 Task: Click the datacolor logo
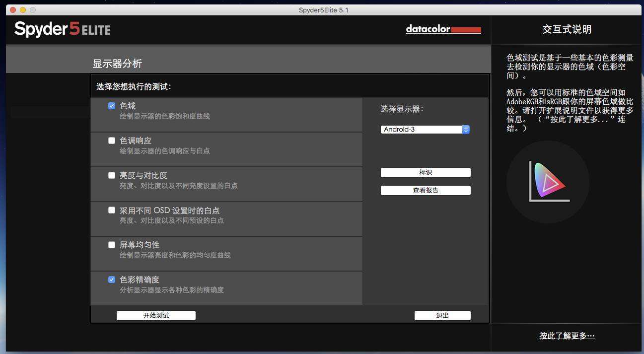(x=443, y=29)
